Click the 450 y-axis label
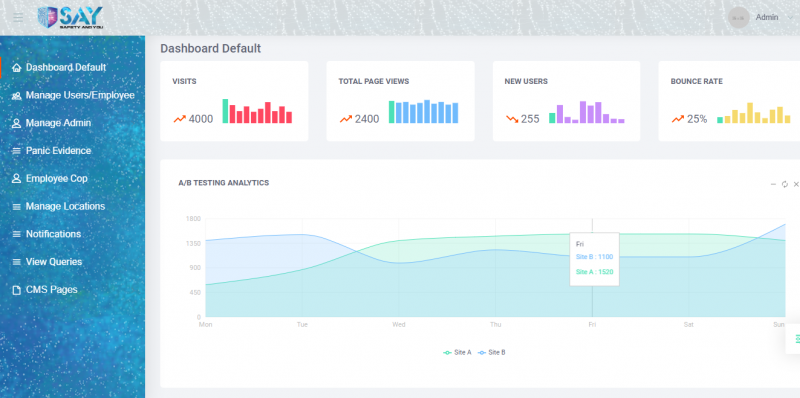Viewport: 800px width, 398px height. 196,292
